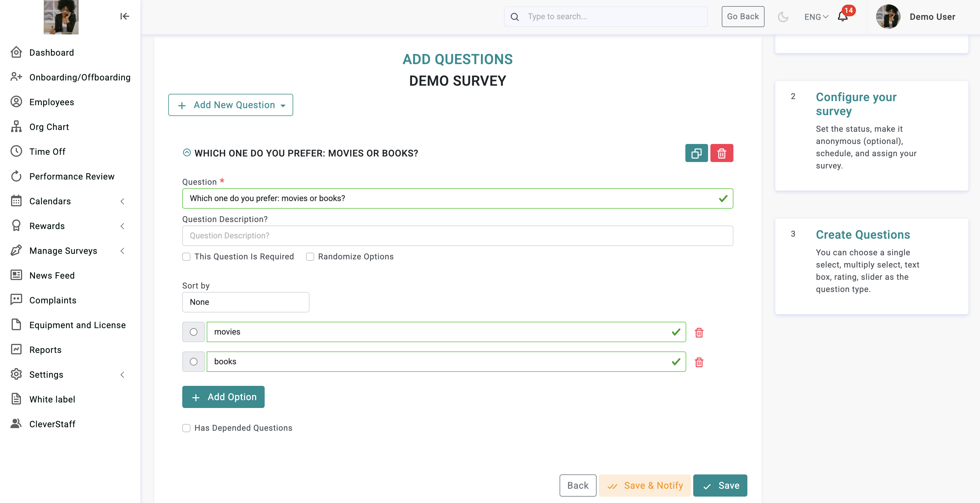Open the Add New Question dropdown

(x=231, y=105)
